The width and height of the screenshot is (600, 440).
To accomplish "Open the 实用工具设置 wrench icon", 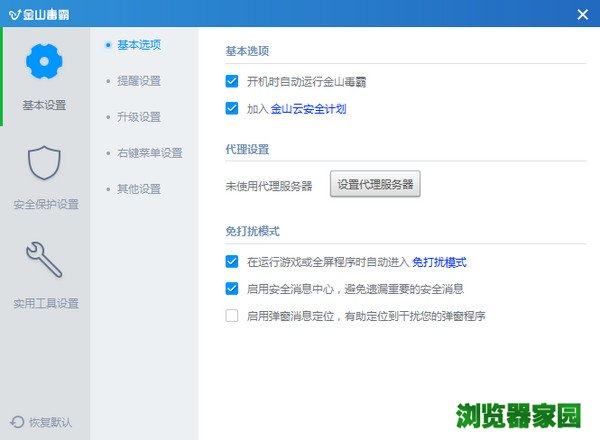I will click(44, 259).
